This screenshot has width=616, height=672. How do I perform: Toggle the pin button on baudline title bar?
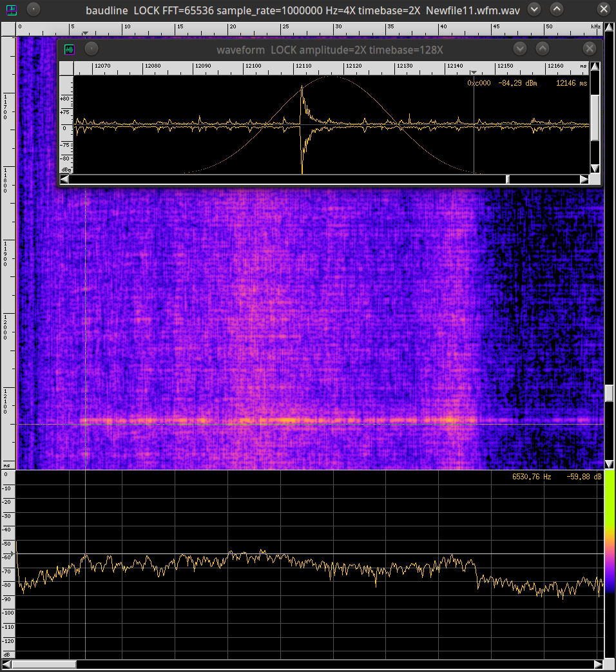pos(34,10)
